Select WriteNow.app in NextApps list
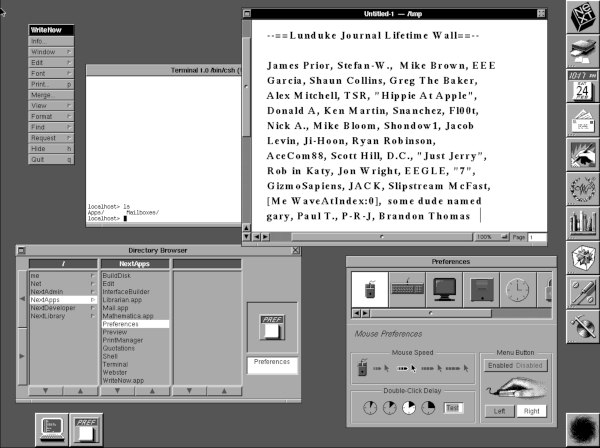The height and width of the screenshot is (448, 600). click(x=135, y=381)
